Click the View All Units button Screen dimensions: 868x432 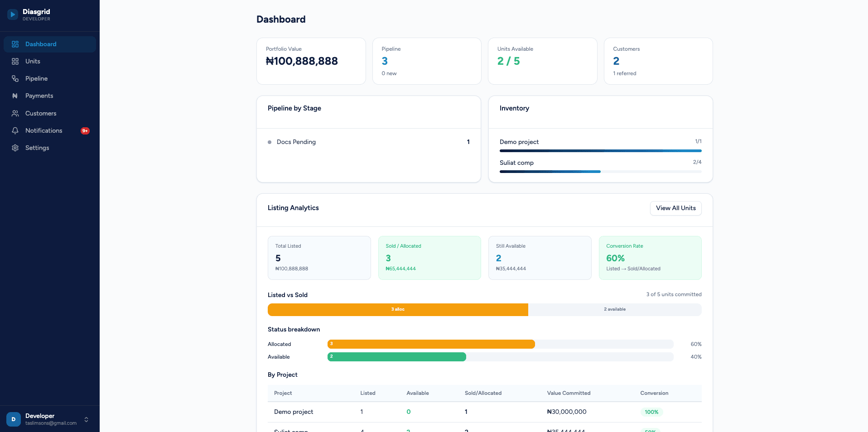tap(675, 208)
